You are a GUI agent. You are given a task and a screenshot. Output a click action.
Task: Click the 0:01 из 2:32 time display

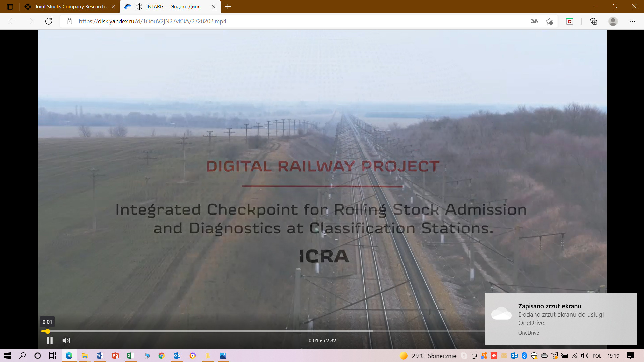pyautogui.click(x=322, y=341)
